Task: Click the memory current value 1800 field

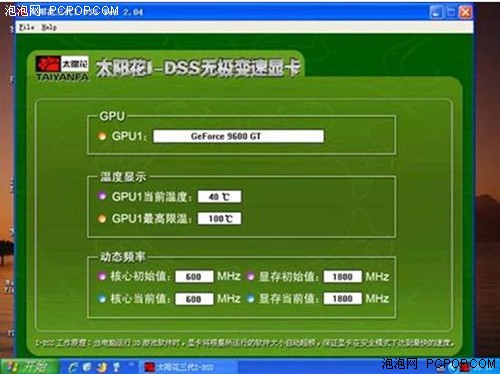Action: click(x=342, y=299)
